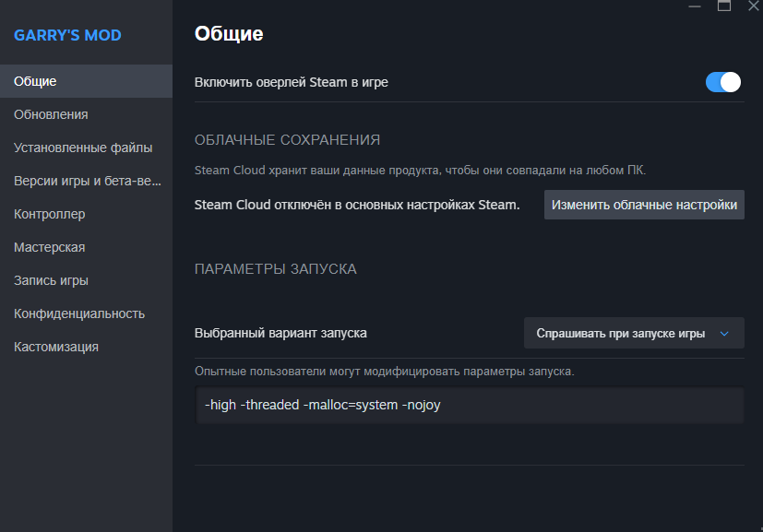The image size is (763, 532).
Task: Click the Изменить облачные настройки button
Action: point(644,205)
